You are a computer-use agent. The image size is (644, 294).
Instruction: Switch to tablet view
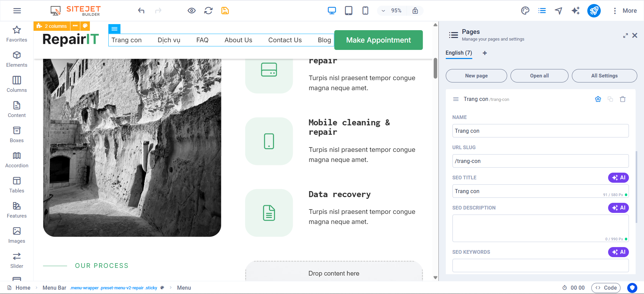click(348, 11)
